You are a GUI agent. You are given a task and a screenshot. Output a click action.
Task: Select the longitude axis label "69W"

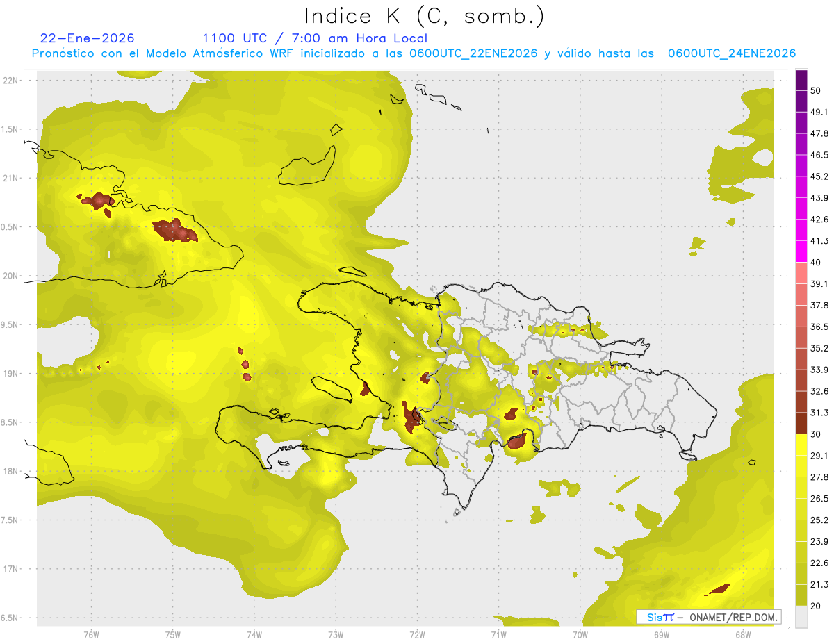661,635
